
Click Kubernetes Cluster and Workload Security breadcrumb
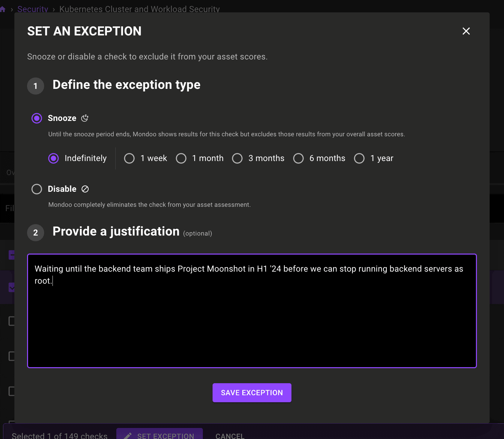[139, 9]
